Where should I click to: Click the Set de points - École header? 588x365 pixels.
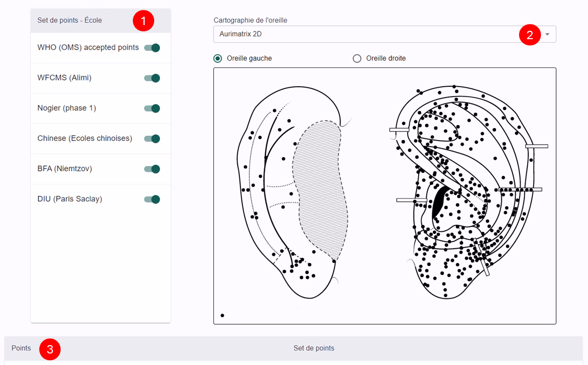70,20
